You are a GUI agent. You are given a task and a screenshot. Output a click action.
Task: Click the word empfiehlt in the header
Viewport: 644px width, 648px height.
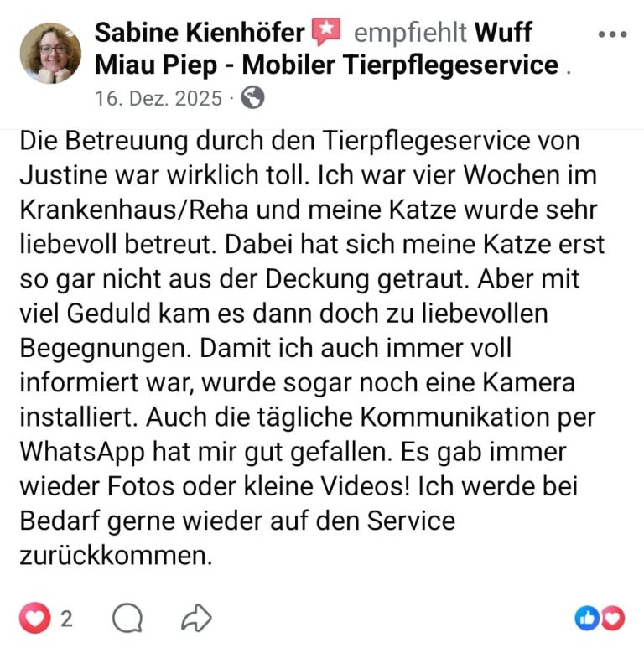(x=410, y=32)
